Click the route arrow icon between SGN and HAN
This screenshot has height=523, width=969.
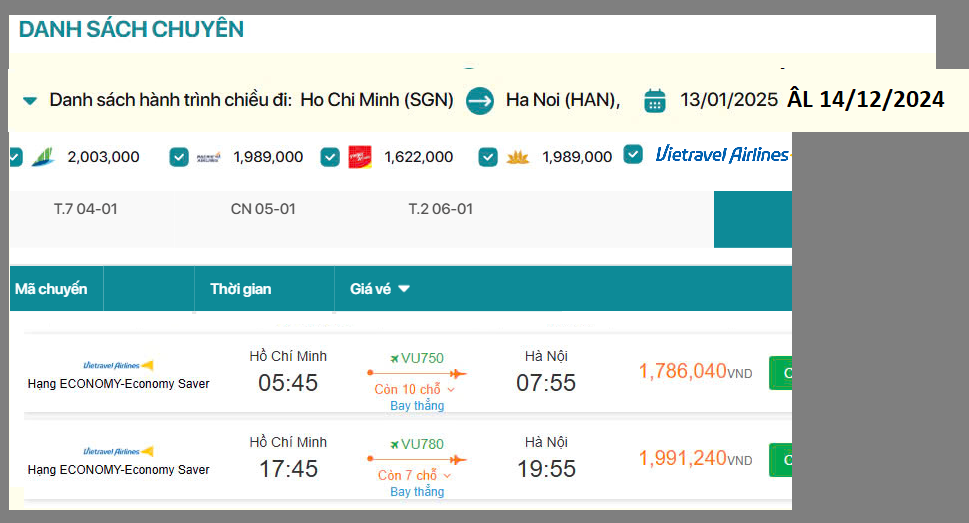pos(480,100)
